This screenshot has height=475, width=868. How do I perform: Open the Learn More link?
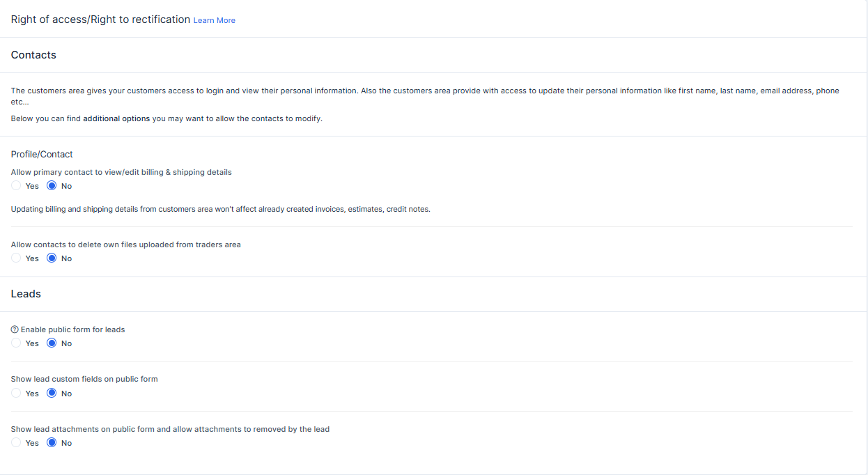214,21
